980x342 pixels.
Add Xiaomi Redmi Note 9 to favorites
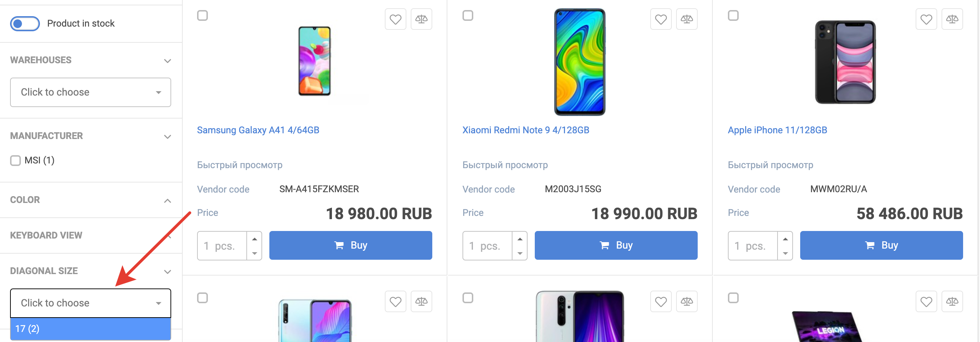(x=661, y=19)
